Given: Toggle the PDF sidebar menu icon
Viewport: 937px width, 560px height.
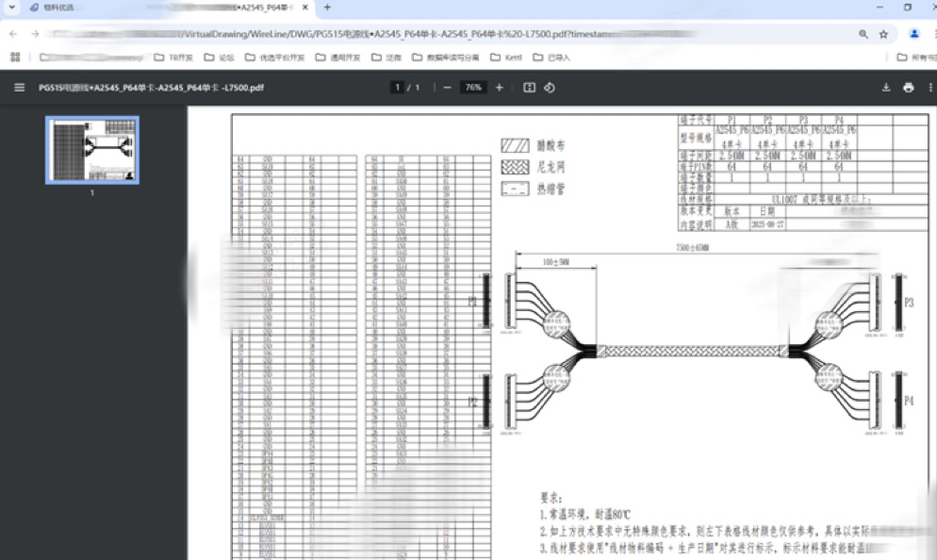Looking at the screenshot, I should point(20,88).
